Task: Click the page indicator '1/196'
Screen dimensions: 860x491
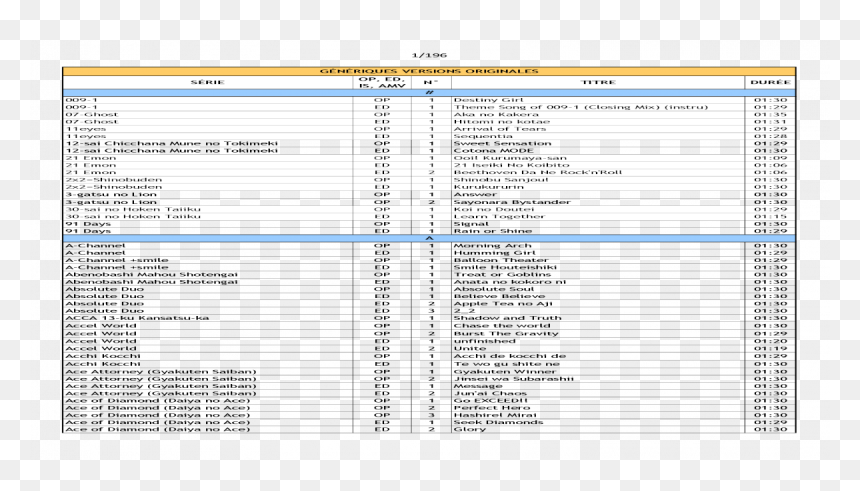Action: 429,55
